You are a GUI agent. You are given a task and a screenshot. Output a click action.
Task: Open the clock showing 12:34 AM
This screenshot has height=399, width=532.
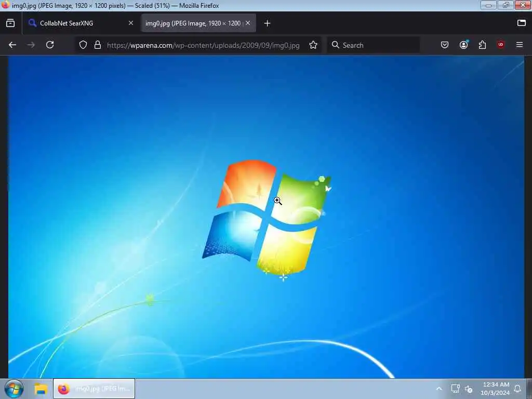tap(495, 389)
